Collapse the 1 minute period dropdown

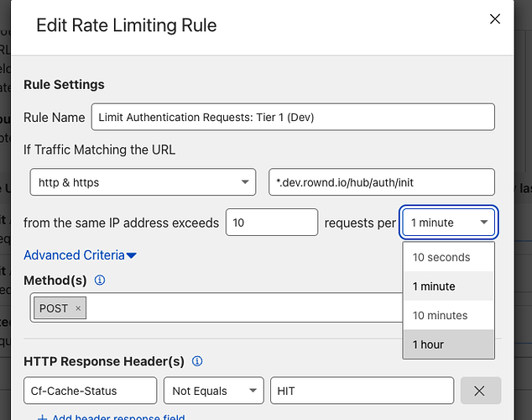[450, 223]
